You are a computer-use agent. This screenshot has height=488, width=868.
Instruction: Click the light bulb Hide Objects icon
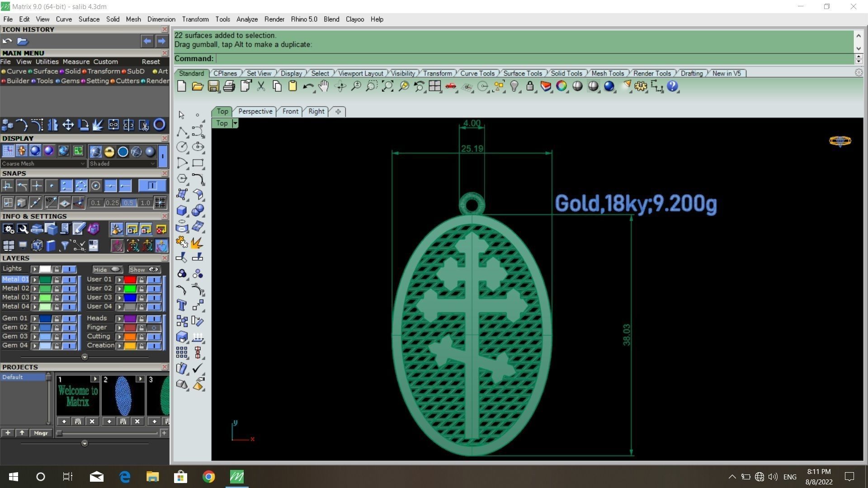pos(514,86)
